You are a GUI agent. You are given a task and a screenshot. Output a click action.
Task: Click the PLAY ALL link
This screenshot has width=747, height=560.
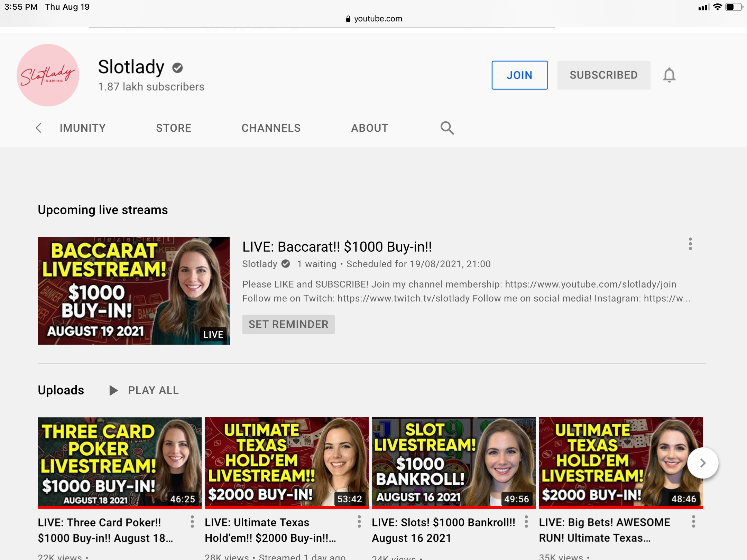[153, 390]
